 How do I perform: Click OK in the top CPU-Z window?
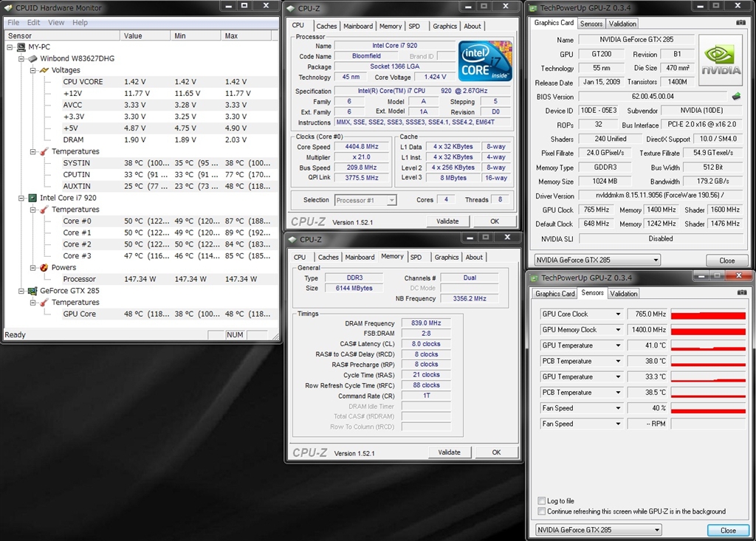pos(495,221)
